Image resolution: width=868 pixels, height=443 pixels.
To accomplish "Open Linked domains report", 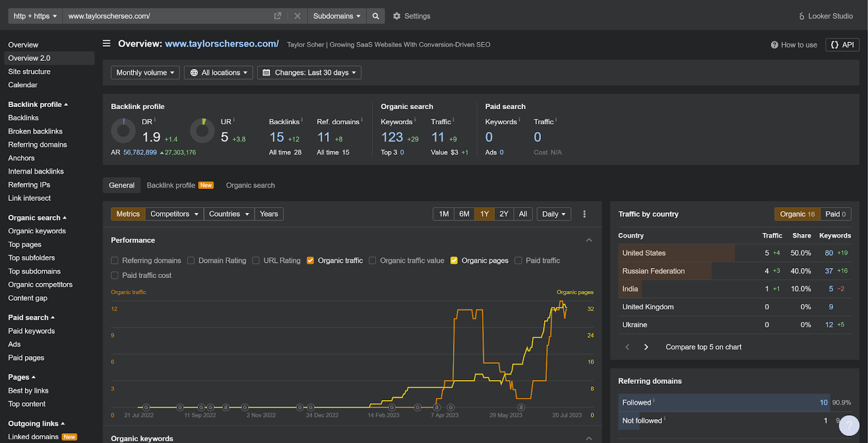I will click(33, 436).
